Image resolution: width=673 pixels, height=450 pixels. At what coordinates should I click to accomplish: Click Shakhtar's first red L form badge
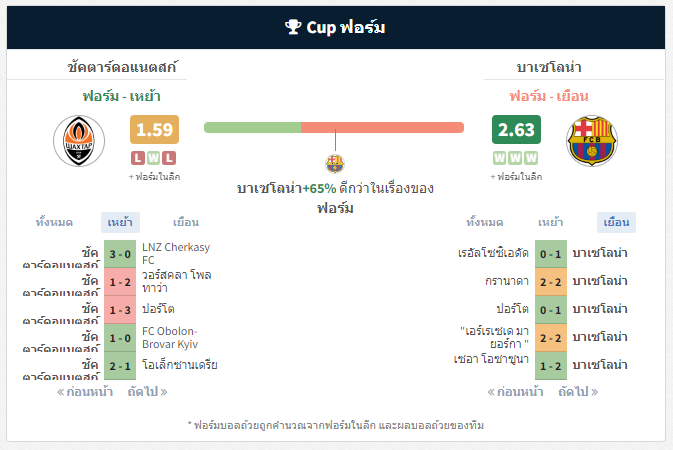point(138,158)
